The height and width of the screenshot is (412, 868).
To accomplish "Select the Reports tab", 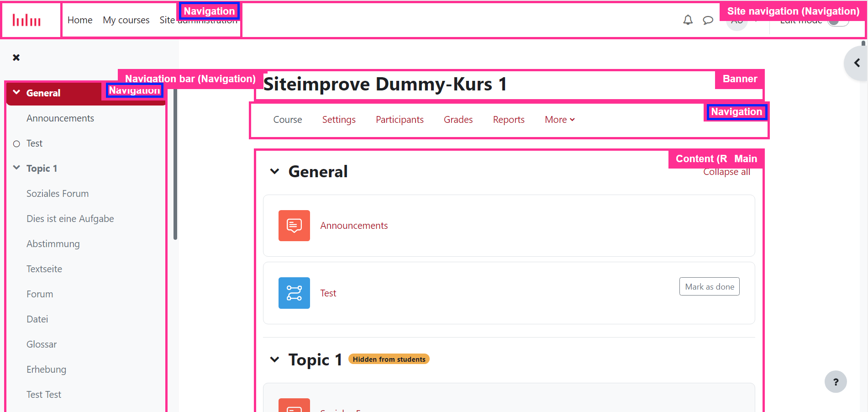I will [509, 120].
